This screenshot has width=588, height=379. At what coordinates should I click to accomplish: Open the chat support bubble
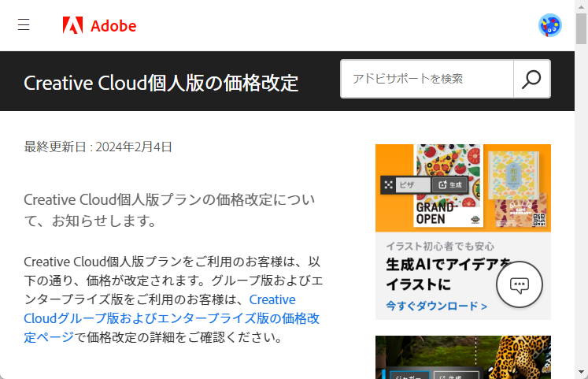point(520,284)
